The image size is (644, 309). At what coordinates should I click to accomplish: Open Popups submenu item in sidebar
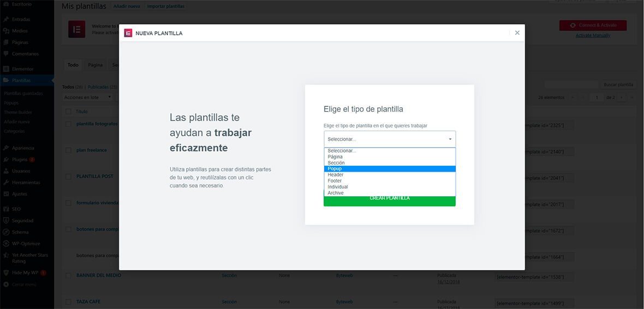click(11, 102)
